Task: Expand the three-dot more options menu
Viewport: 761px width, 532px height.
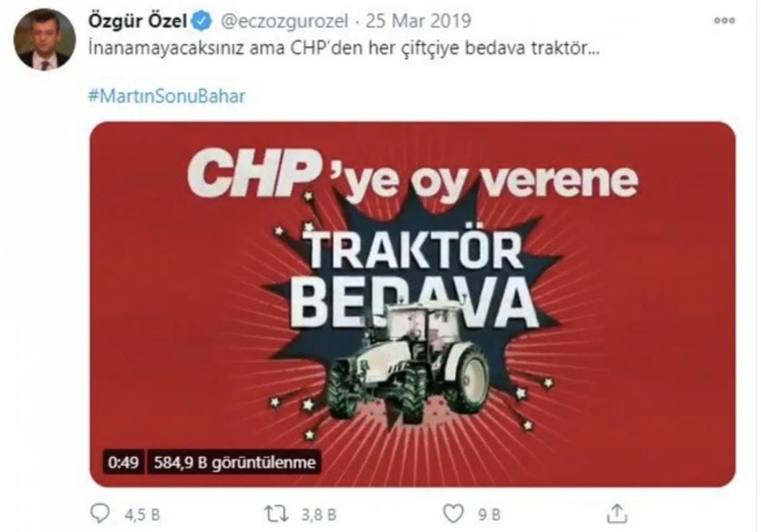Action: (x=724, y=20)
